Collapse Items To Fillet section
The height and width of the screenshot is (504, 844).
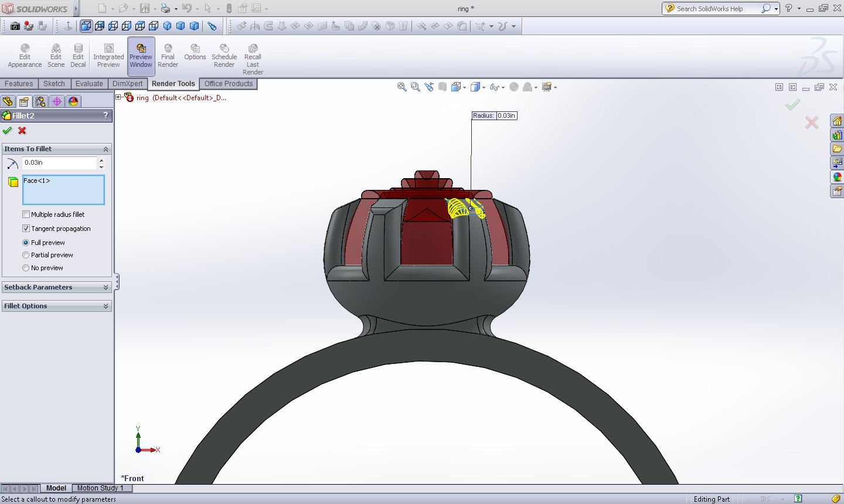tap(105, 149)
